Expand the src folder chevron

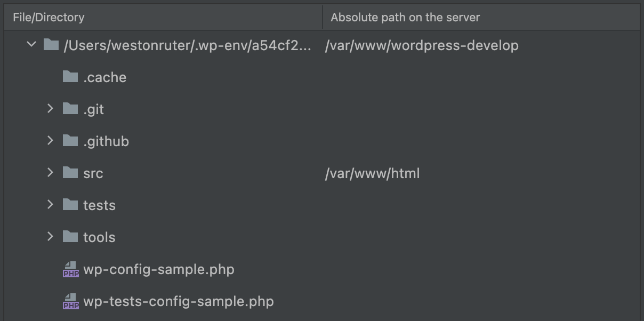(x=50, y=173)
